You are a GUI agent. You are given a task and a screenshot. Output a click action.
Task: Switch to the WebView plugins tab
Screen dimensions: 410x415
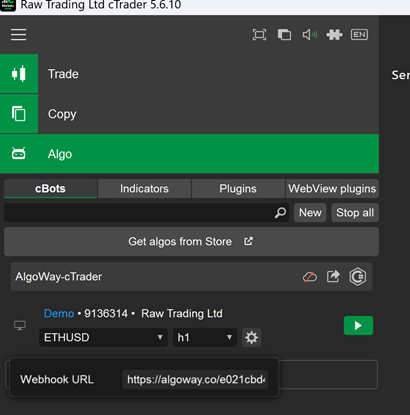[332, 189]
